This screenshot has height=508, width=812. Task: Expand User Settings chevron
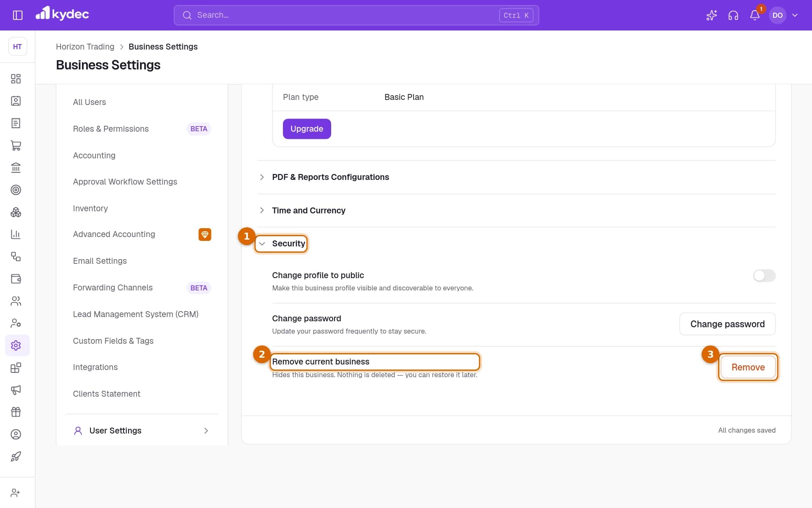(x=206, y=431)
